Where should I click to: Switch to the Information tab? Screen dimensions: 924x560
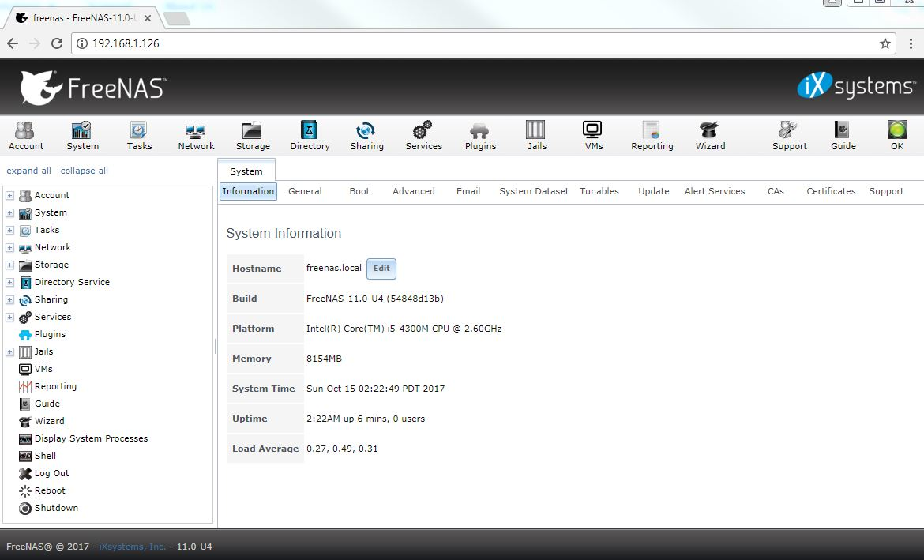tap(248, 191)
